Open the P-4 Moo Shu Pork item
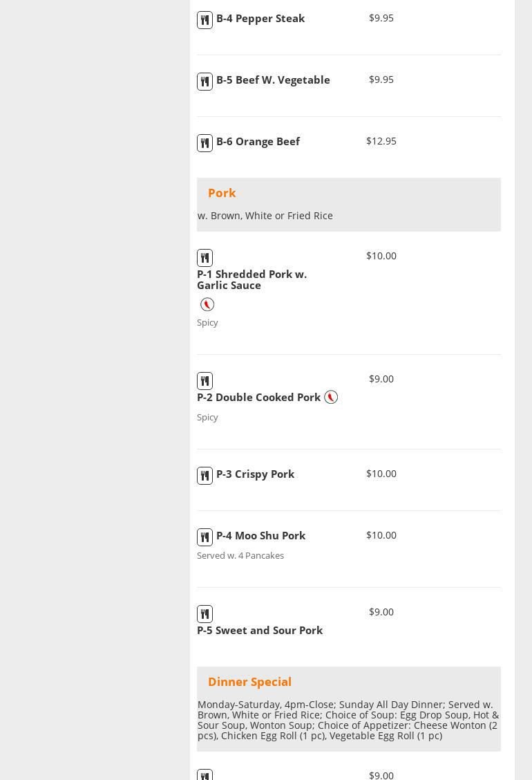Image resolution: width=532 pixels, height=780 pixels. coord(260,535)
